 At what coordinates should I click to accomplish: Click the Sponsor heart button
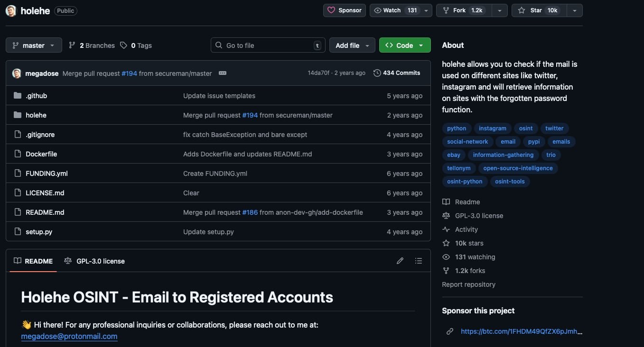click(x=344, y=10)
